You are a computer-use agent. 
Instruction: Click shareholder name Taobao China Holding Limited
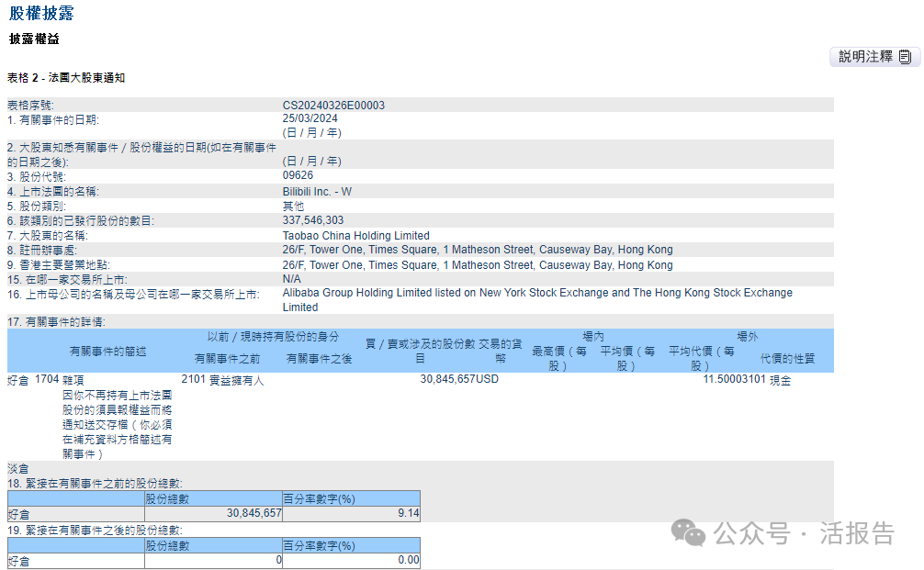356,236
